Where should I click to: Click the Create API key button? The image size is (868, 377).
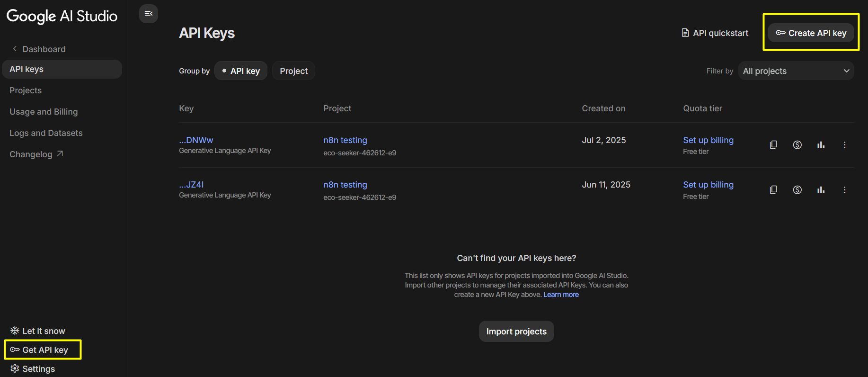tap(811, 33)
